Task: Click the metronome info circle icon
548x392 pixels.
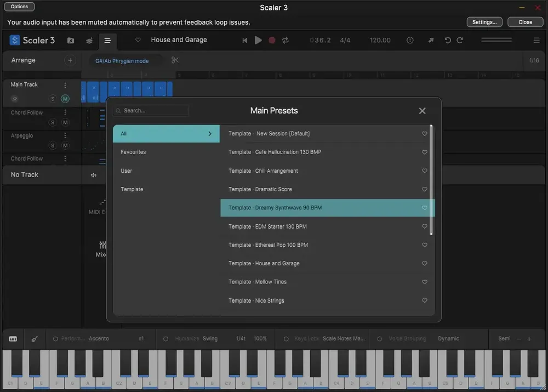Action: click(410, 40)
